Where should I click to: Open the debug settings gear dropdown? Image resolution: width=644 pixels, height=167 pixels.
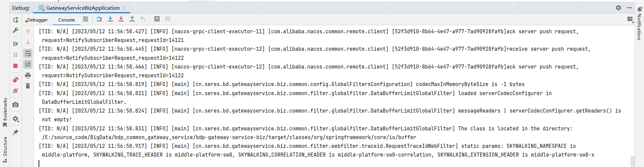pyautogui.click(x=15, y=119)
